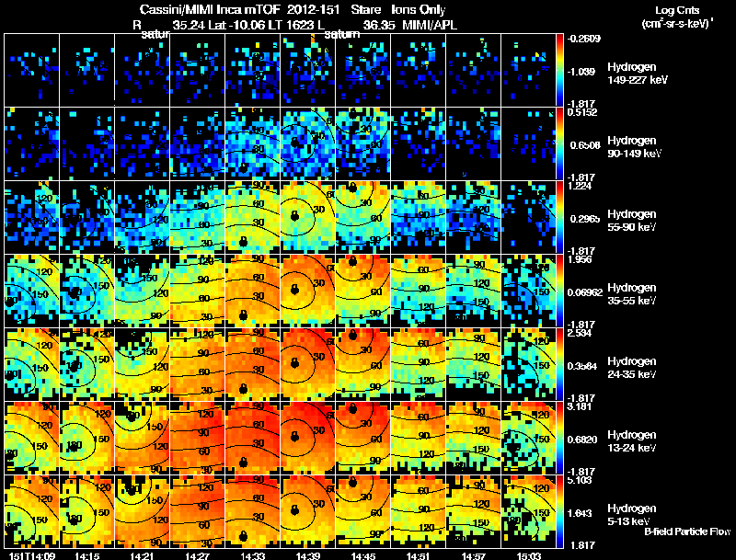This screenshot has width=736, height=560.
Task: Select the 14:09 panel in the 35-55 keV row
Action: (32, 291)
